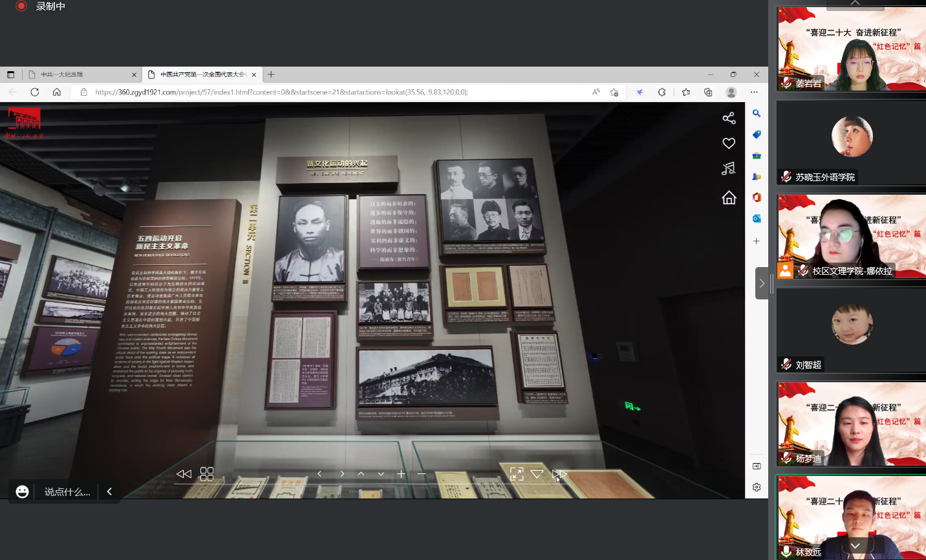Click the share icon in the virtual tour
Viewport: 926px width, 560px height.
pyautogui.click(x=729, y=118)
